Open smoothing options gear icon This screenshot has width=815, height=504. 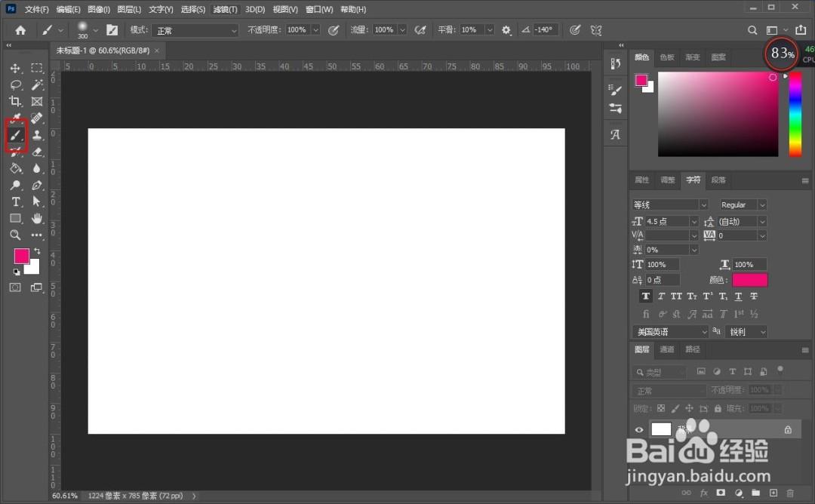(506, 30)
